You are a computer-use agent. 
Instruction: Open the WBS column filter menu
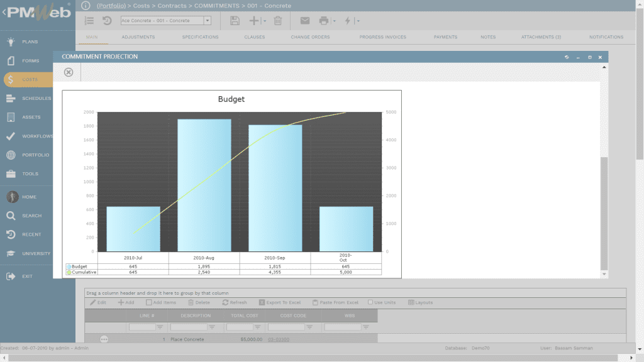366,327
